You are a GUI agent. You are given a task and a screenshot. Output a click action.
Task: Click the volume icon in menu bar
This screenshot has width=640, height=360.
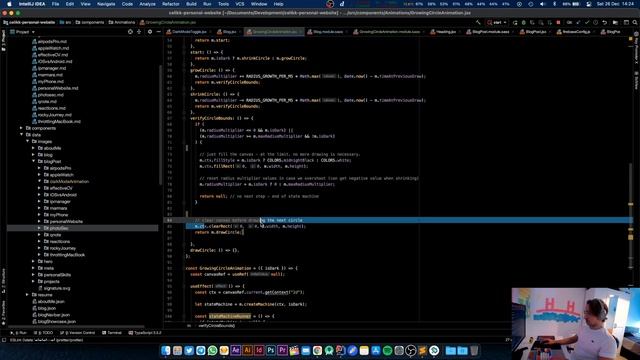(x=542, y=4)
